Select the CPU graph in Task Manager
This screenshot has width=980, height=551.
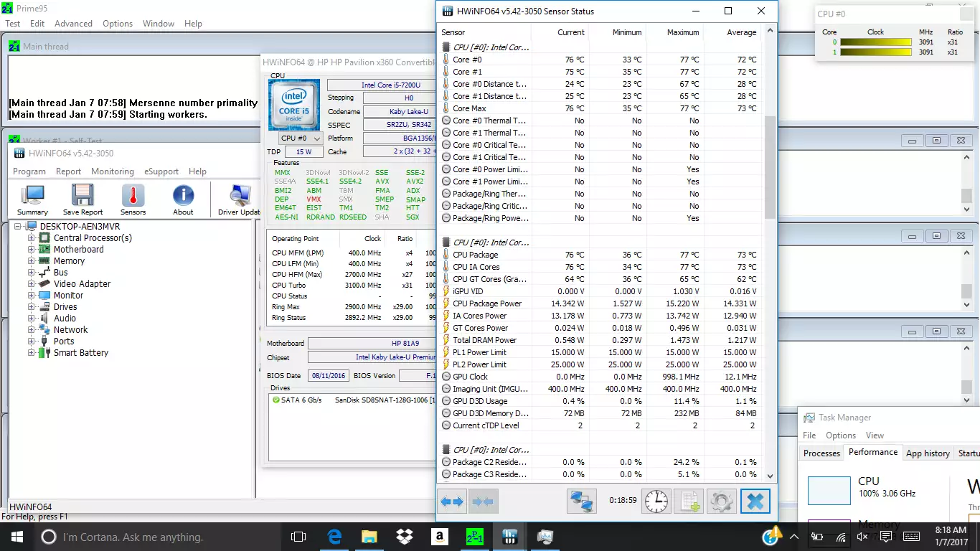tap(829, 491)
